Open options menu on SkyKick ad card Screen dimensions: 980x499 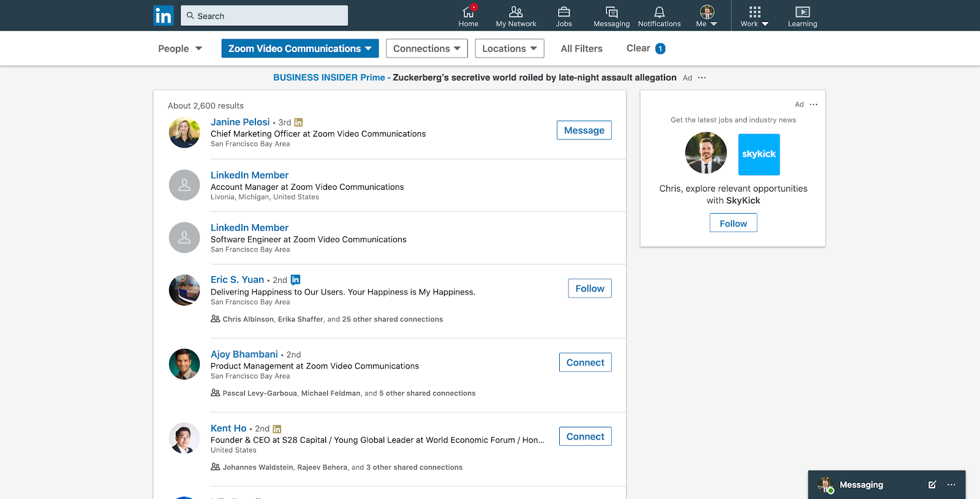click(x=813, y=105)
